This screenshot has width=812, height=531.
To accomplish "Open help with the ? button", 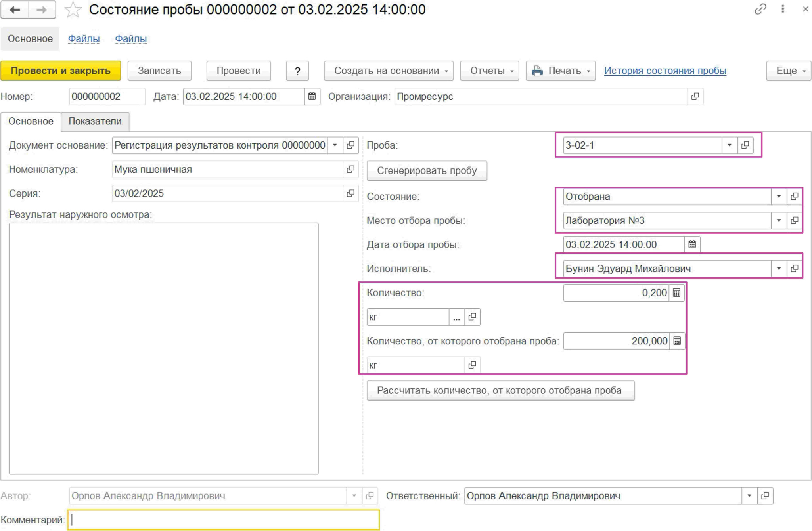I will click(x=297, y=71).
